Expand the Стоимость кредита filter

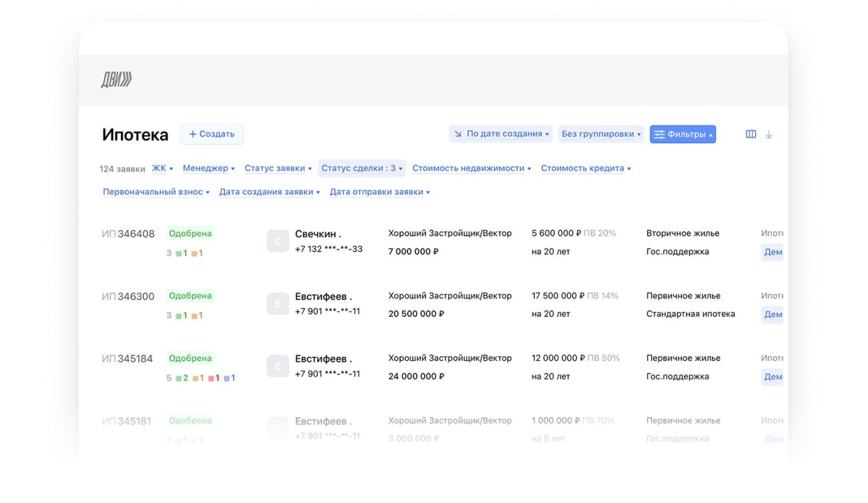586,168
